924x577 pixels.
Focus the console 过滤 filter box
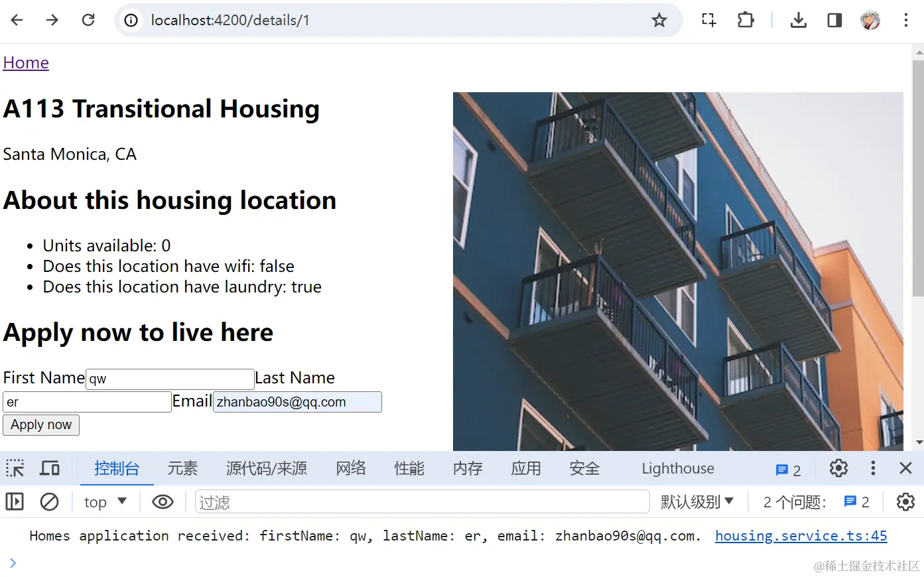(x=423, y=502)
